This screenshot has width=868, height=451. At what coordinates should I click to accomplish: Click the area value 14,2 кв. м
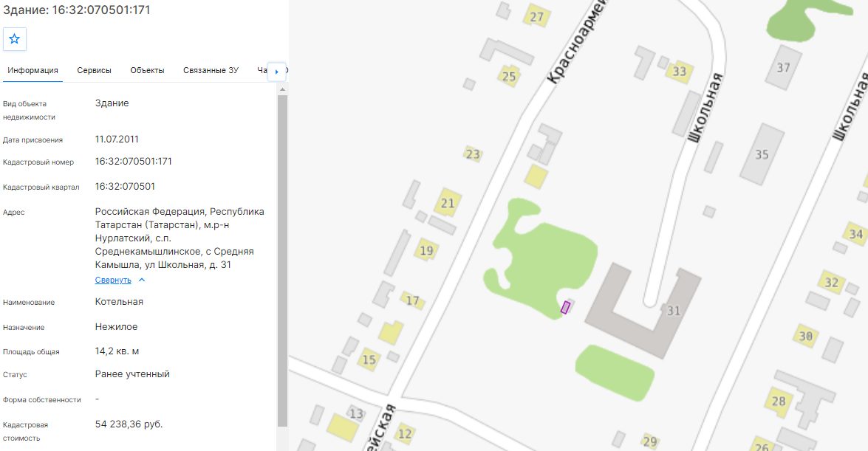click(x=117, y=351)
